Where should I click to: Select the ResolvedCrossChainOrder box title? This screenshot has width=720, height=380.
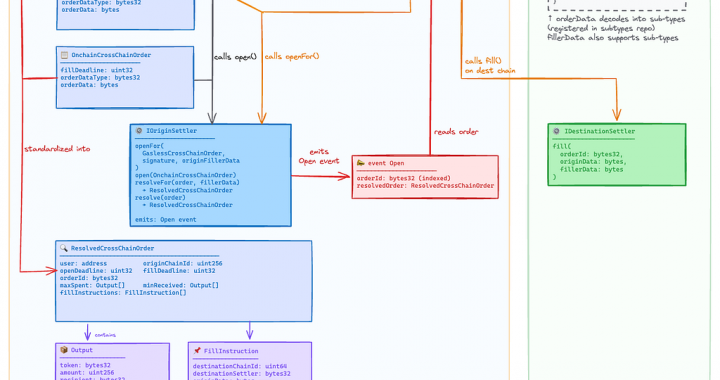(x=112, y=248)
